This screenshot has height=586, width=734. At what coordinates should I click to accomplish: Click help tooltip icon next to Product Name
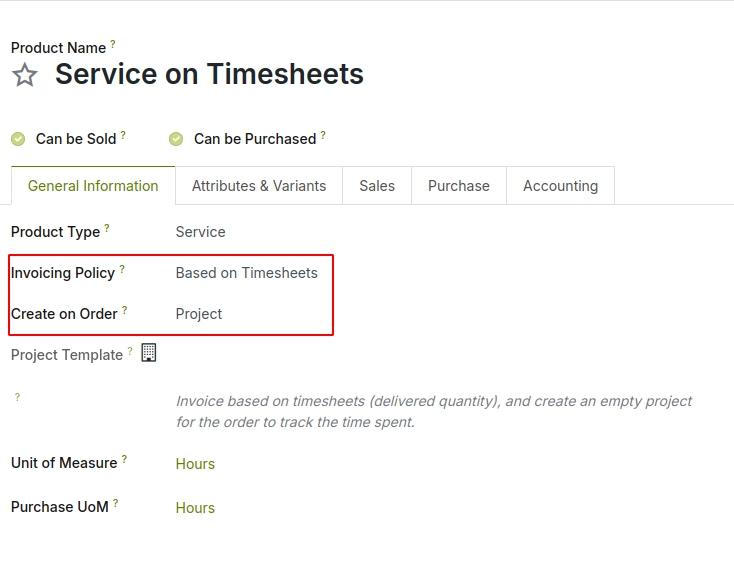pyautogui.click(x=113, y=44)
